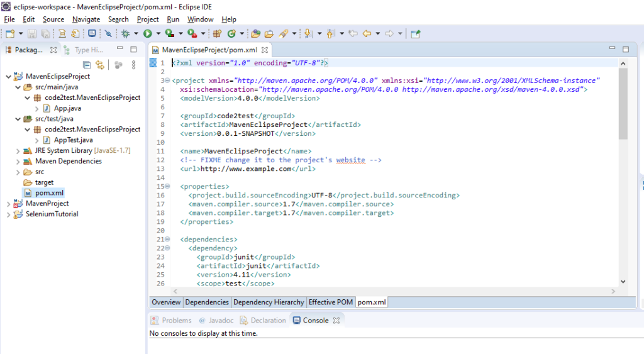The image size is (644, 354).
Task: Open the Javadoc view tab
Action: coord(216,320)
